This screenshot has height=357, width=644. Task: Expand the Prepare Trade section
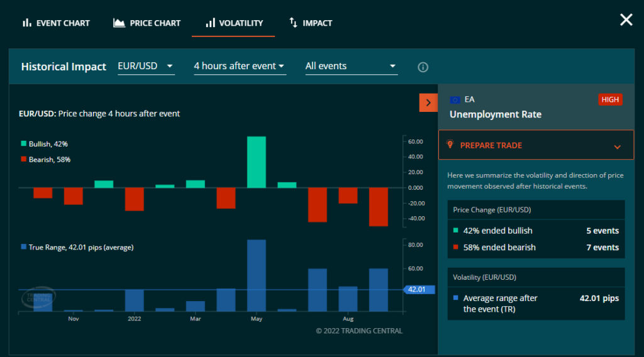[x=617, y=146]
